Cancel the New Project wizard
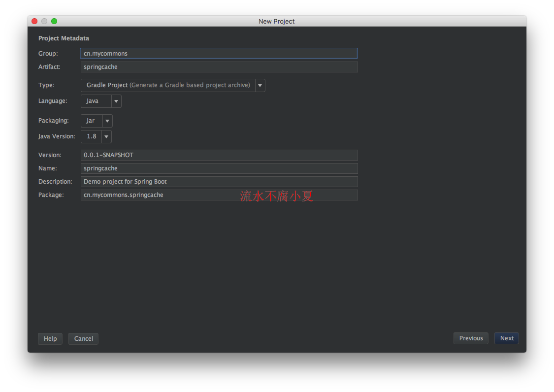Screen dimensions: 554x392 click(83, 339)
